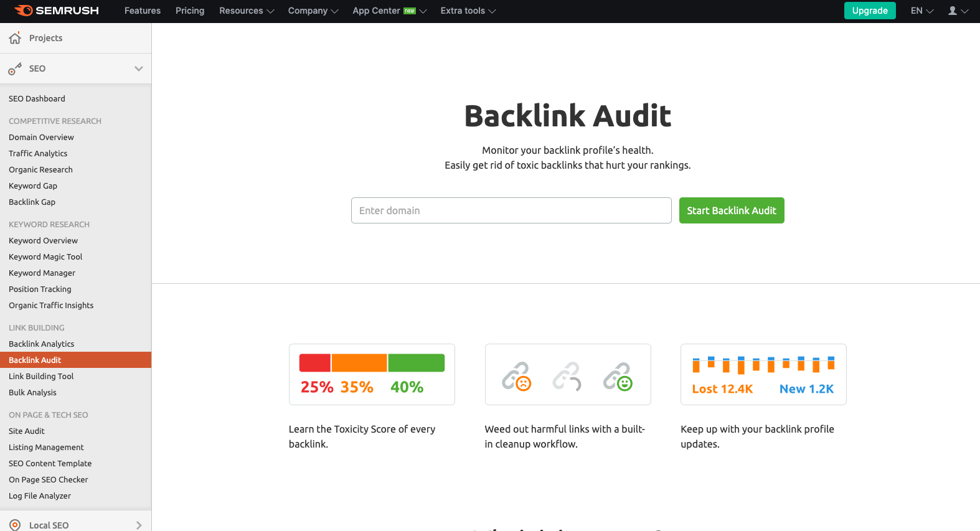Open Bulk Analysis
980x531 pixels.
coord(32,392)
